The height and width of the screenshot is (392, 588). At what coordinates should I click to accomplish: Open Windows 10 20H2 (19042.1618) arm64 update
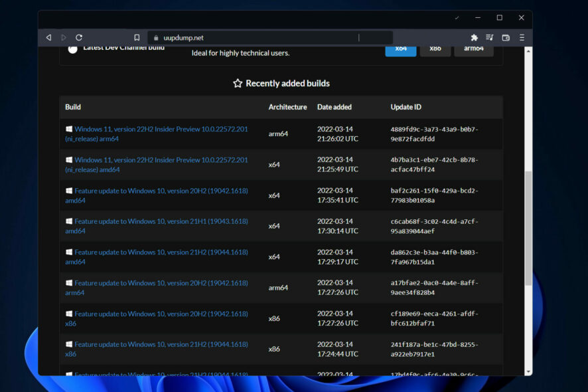point(157,288)
